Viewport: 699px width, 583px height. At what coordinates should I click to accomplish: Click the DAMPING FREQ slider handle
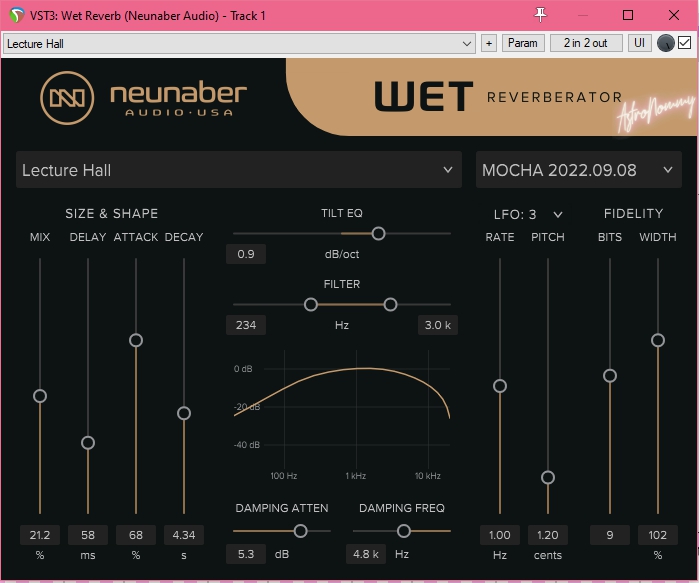pyautogui.click(x=404, y=531)
